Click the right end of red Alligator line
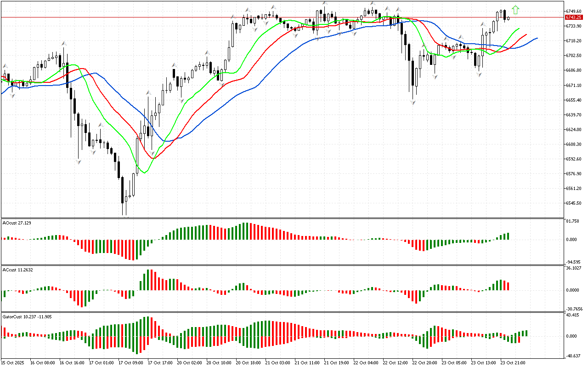The width and height of the screenshot is (588, 368). (x=526, y=34)
